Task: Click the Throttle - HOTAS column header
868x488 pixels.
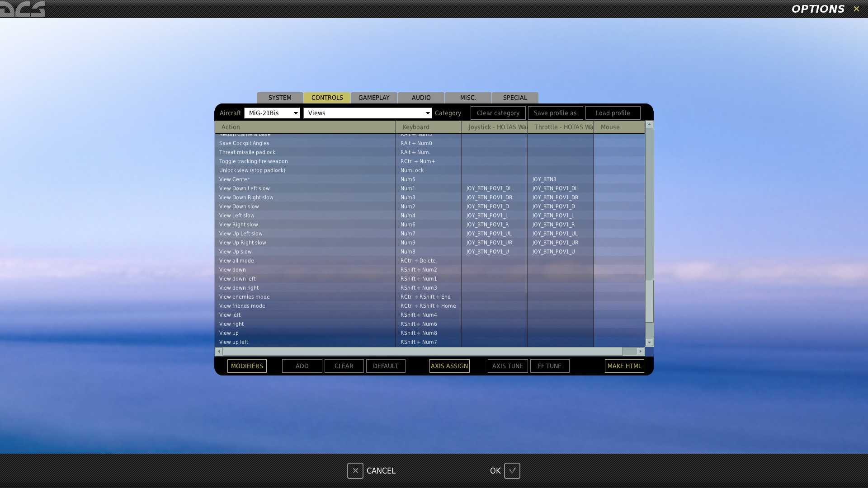Action: point(561,127)
